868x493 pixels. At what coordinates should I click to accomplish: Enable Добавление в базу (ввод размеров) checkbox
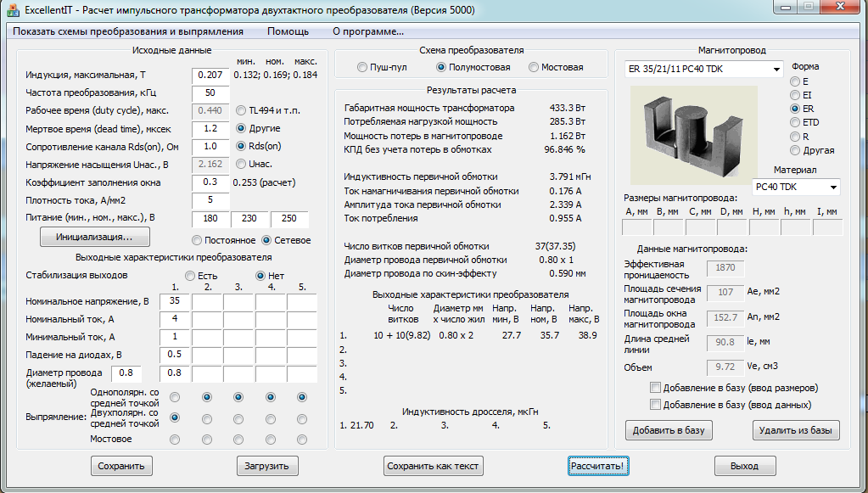tap(654, 388)
